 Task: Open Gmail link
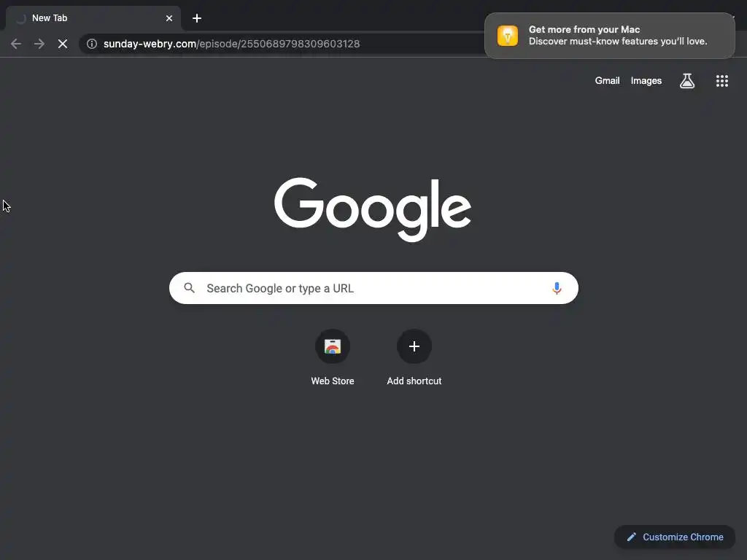pyautogui.click(x=607, y=80)
